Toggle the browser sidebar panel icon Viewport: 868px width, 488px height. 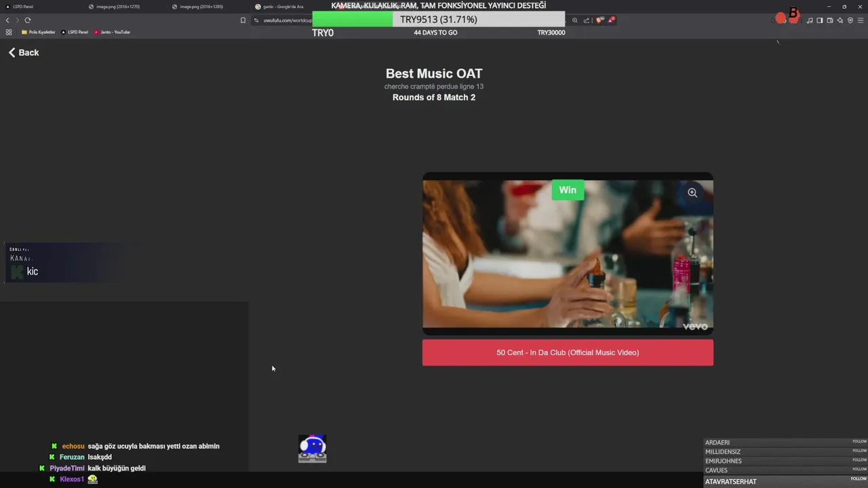pos(820,20)
